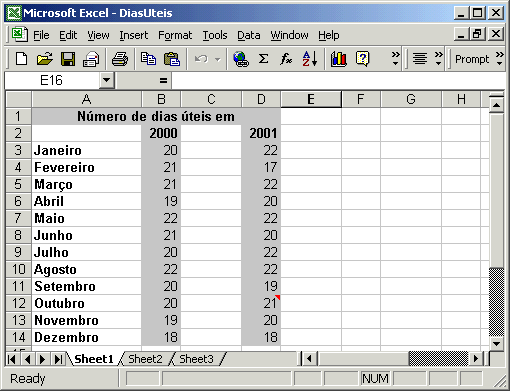Click the Prompt toolbar button

472,59
